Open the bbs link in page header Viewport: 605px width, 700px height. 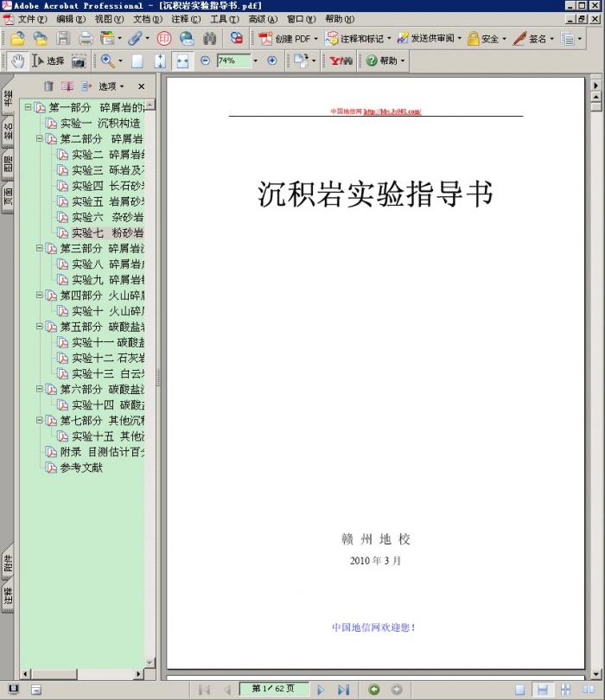392,111
